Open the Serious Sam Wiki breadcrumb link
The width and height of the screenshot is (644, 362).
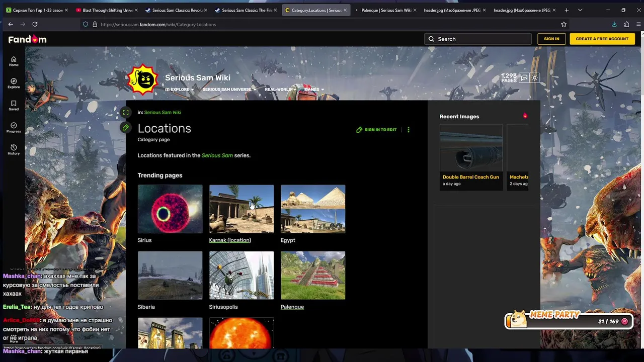click(x=163, y=112)
